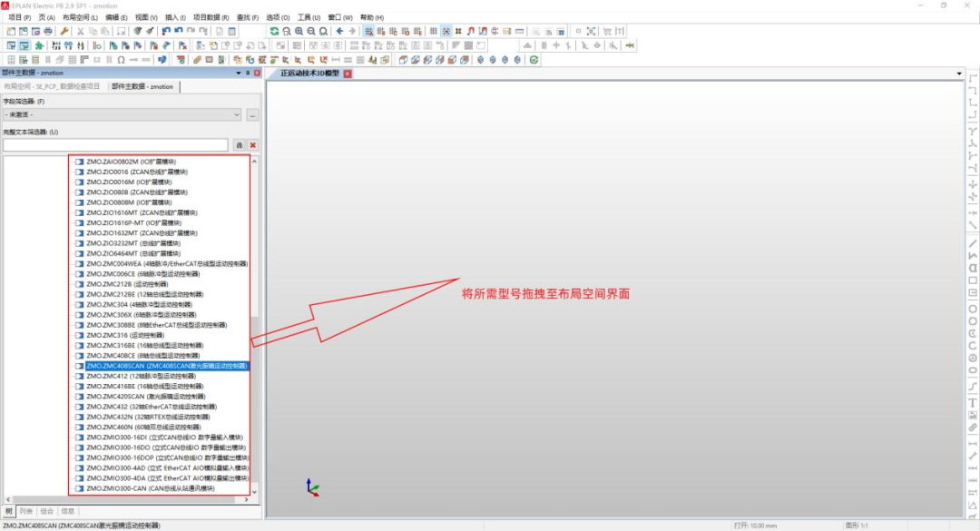Viewport: 980px width, 531px height.
Task: Toggle the first graphical navigator icon
Action: tap(11, 45)
